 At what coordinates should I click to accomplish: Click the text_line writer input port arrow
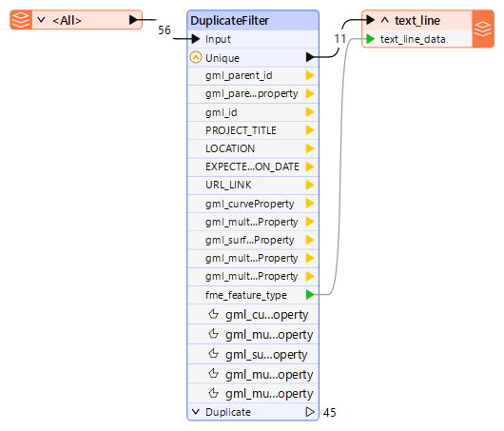click(x=371, y=20)
